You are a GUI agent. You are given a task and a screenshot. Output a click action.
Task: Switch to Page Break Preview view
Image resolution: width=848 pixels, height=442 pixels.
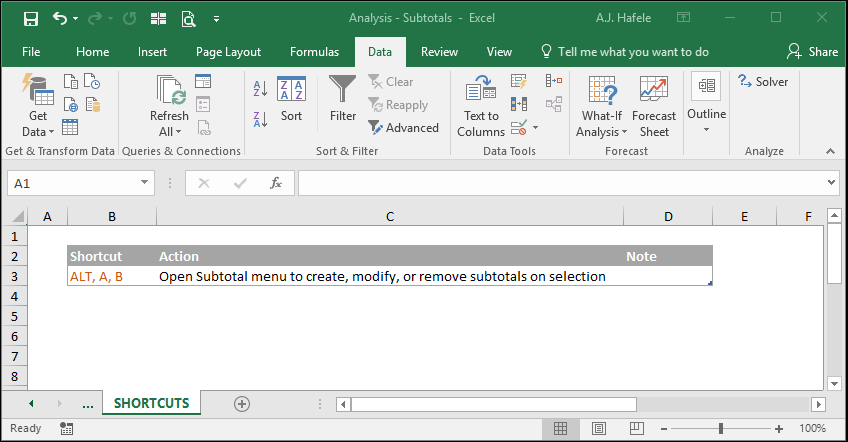[637, 429]
